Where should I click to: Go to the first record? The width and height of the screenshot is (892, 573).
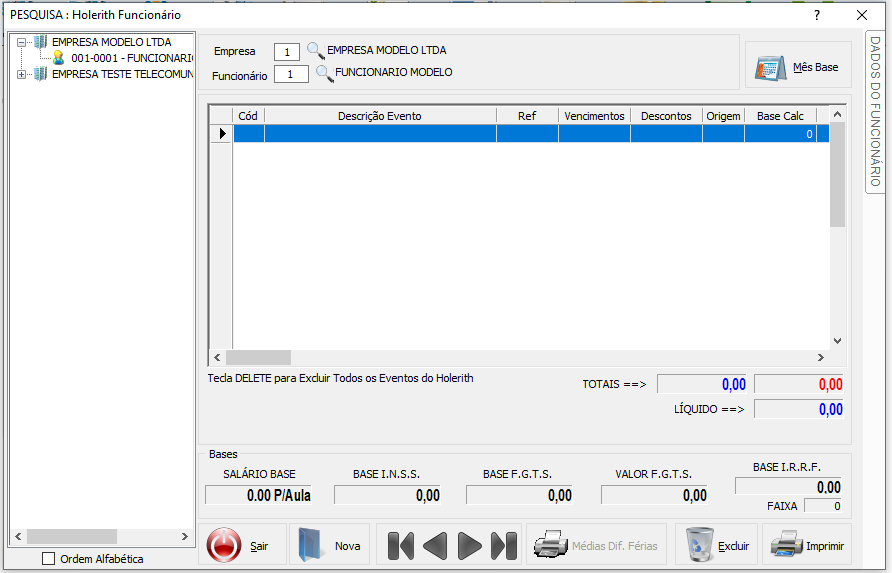(400, 546)
